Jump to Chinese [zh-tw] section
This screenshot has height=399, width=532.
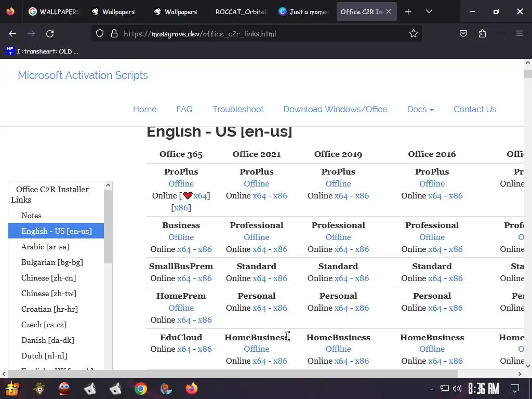click(48, 294)
